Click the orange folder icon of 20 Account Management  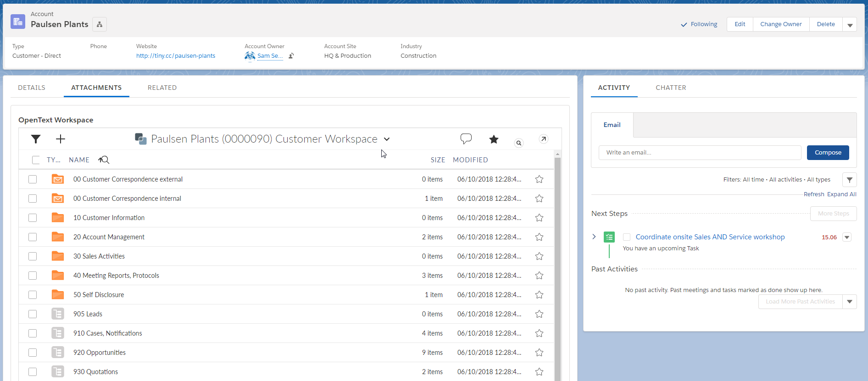point(58,237)
